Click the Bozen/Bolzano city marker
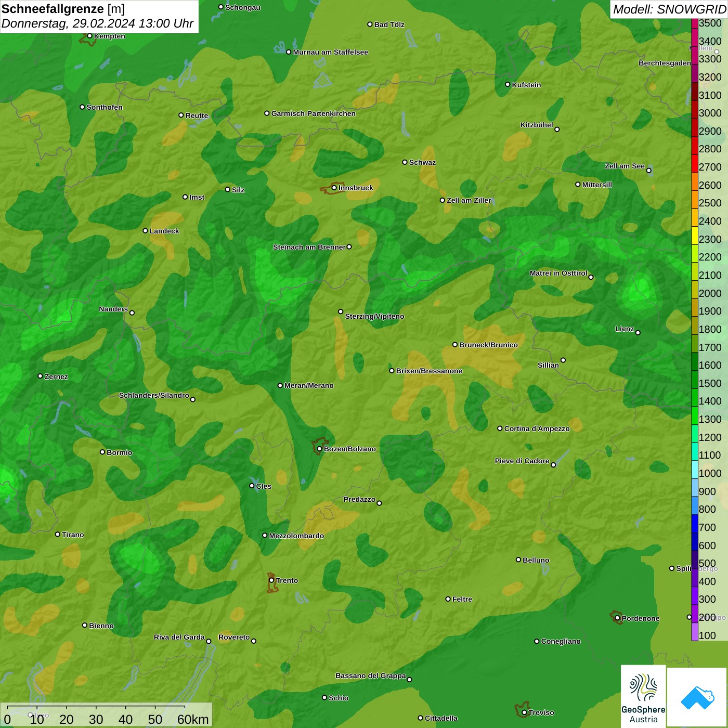Screen dimensions: 728x728 (319, 449)
